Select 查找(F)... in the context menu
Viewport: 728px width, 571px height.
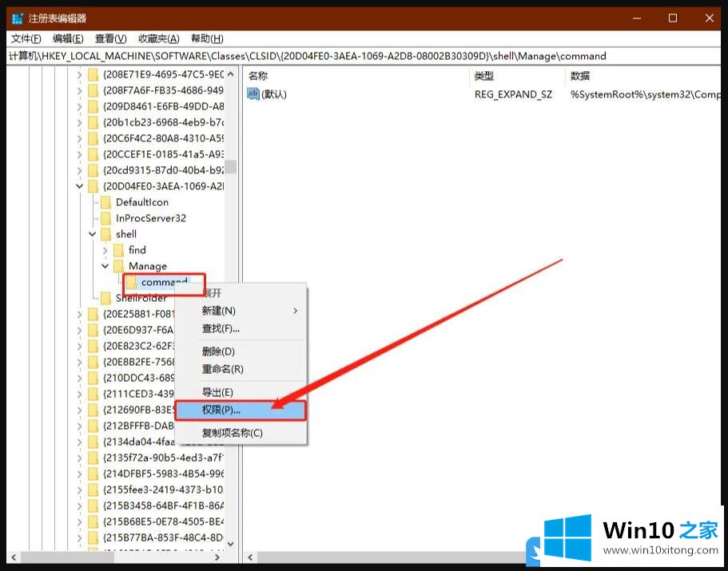241,329
